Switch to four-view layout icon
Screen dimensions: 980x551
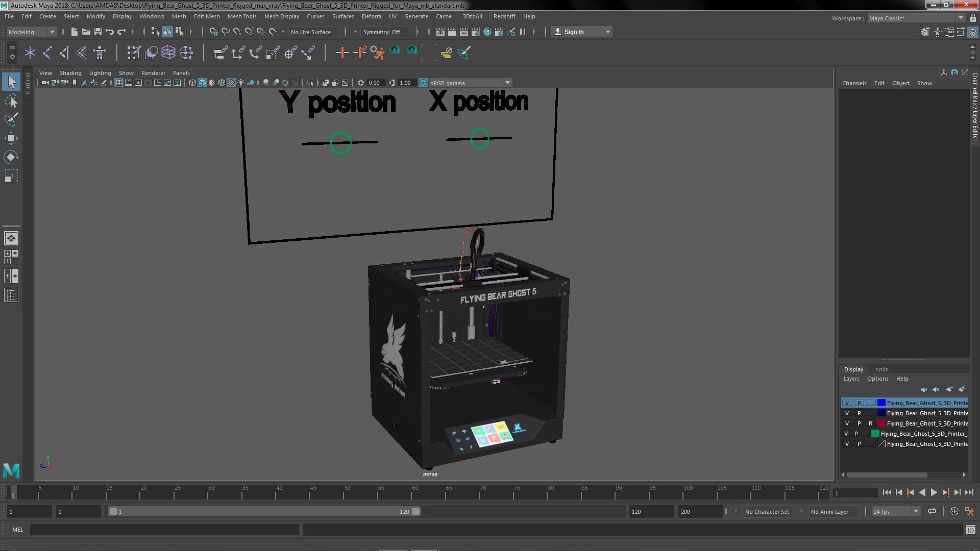tap(11, 257)
